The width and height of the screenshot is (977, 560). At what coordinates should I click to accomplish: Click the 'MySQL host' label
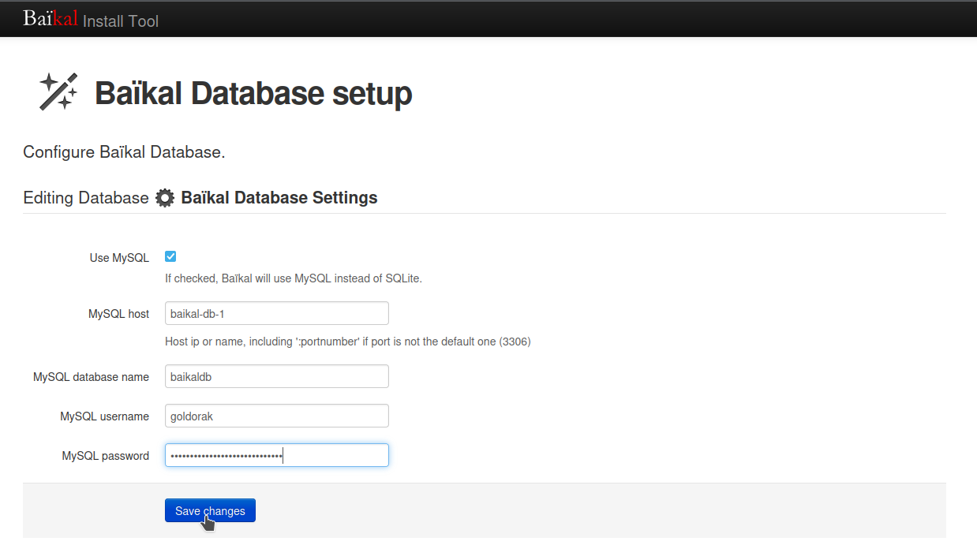click(118, 314)
